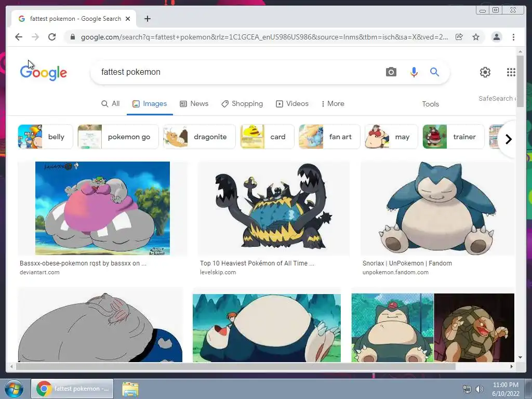Show more filter chips arrow
This screenshot has width=532, height=399.
click(x=508, y=139)
